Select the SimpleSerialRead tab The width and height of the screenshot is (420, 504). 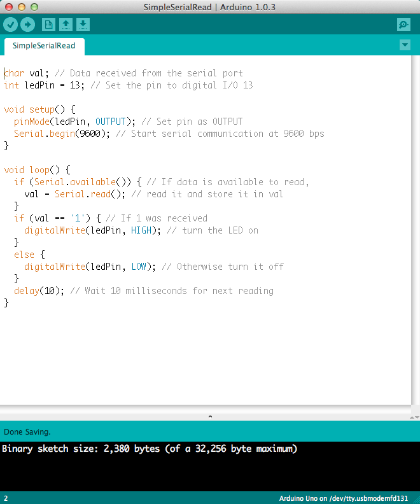(44, 46)
